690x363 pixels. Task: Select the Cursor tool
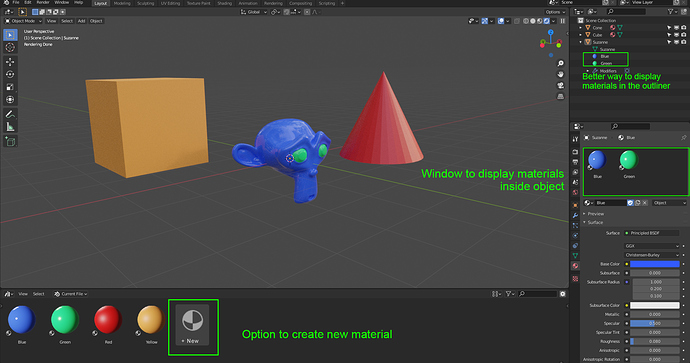click(x=10, y=47)
